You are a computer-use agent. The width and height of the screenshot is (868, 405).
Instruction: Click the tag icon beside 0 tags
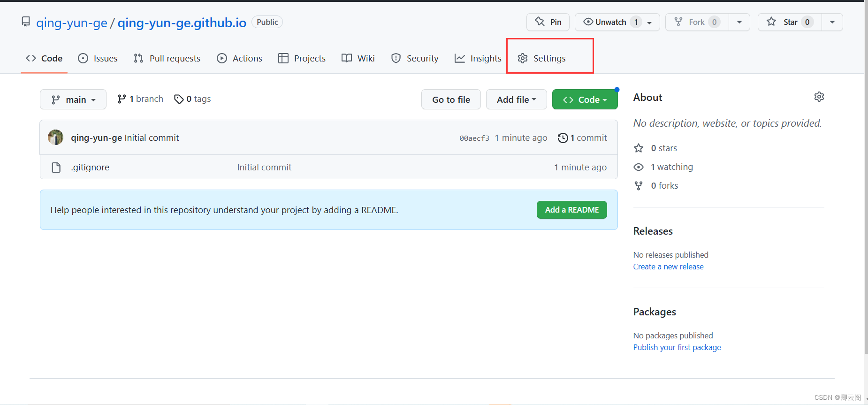(179, 99)
